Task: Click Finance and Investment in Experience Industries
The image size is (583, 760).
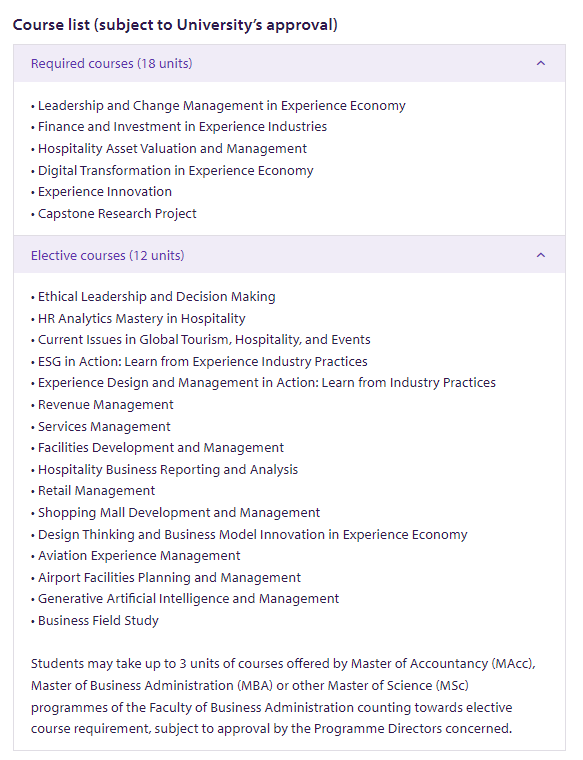Action: click(x=182, y=127)
